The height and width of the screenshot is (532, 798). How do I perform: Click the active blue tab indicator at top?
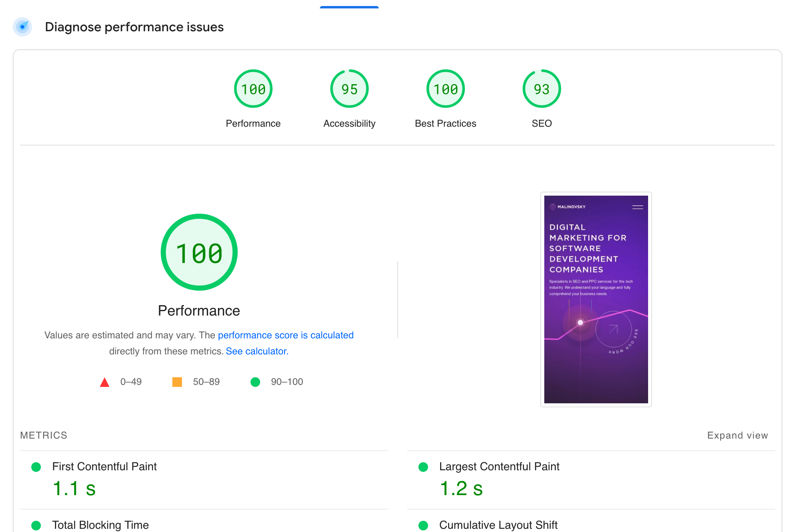(349, 7)
